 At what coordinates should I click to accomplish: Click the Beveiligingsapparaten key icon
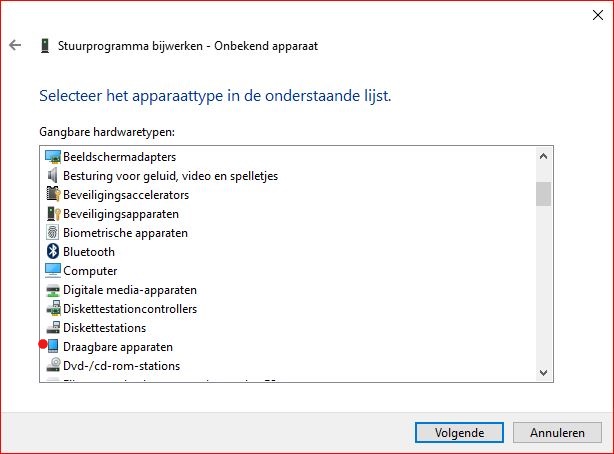(53, 214)
